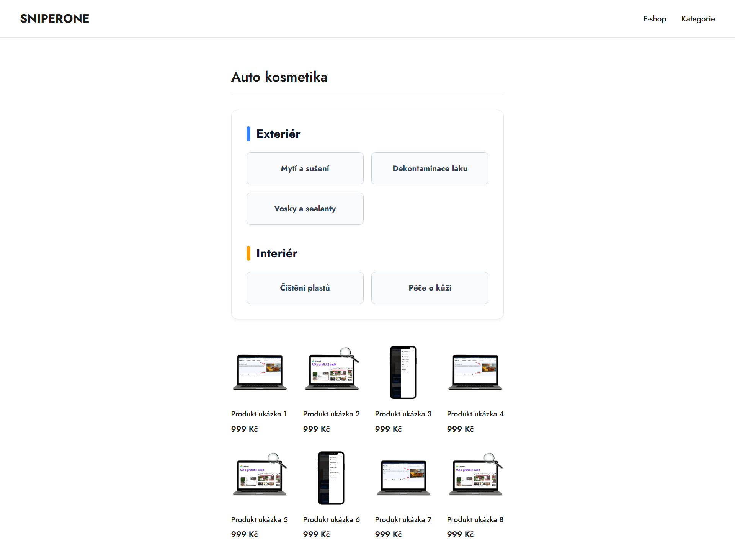Follow the Produkt ukázka 4 title link
The width and height of the screenshot is (735, 560).
(x=475, y=414)
